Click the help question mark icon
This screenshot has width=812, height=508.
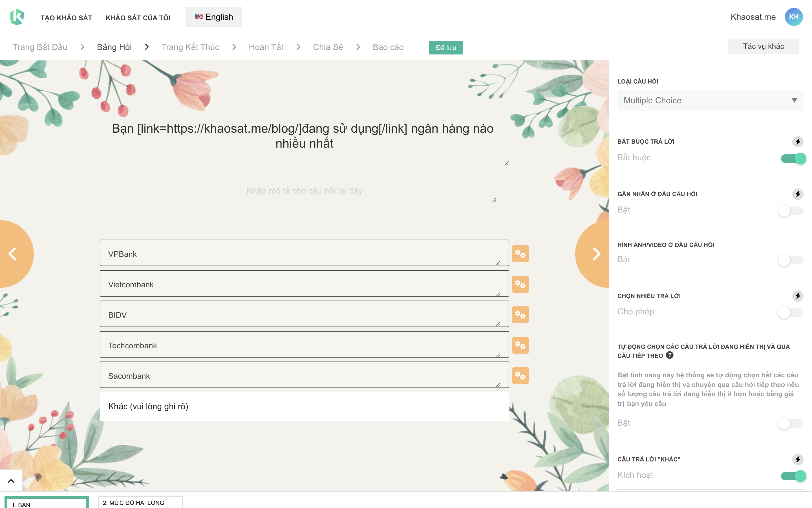669,355
